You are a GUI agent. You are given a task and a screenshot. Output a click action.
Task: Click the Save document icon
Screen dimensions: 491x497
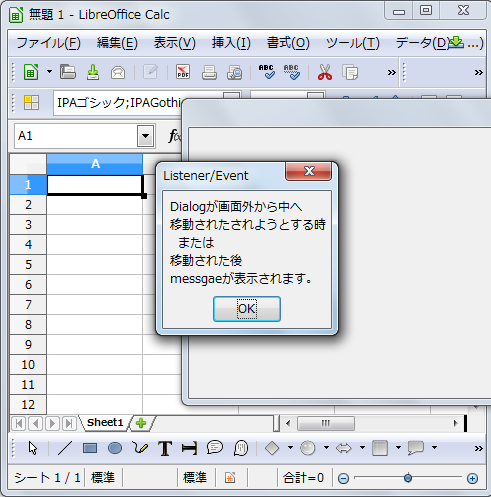pyautogui.click(x=93, y=72)
